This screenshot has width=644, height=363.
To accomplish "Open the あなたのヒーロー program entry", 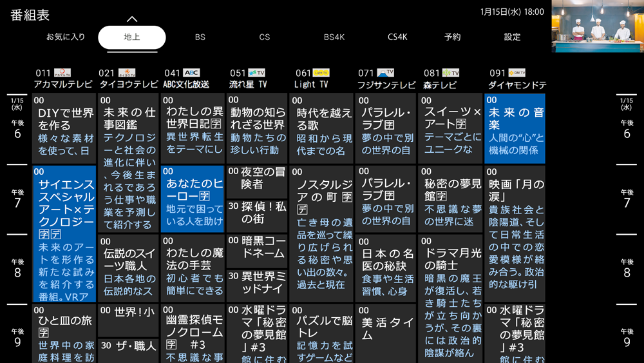I will click(193, 199).
